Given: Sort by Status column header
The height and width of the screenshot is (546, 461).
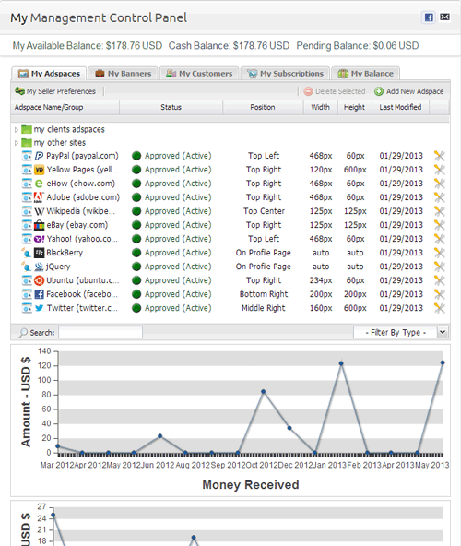Looking at the screenshot, I should click(x=171, y=107).
